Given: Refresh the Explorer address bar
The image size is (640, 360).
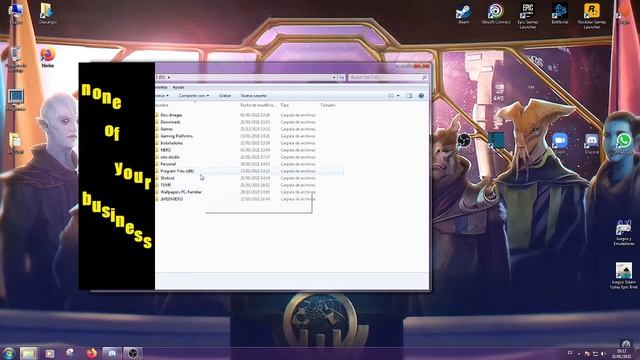Looking at the screenshot, I should coord(342,77).
